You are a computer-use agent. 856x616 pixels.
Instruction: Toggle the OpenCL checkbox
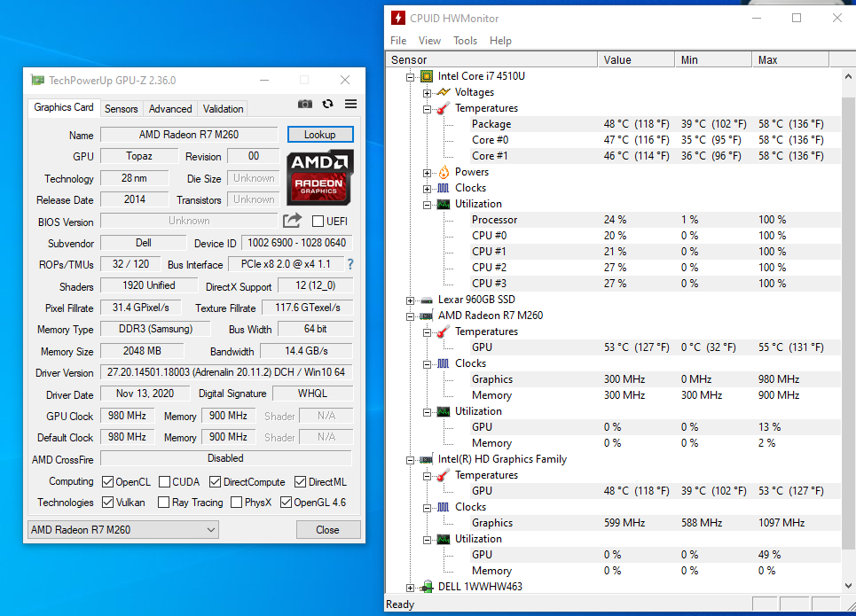pyautogui.click(x=107, y=482)
